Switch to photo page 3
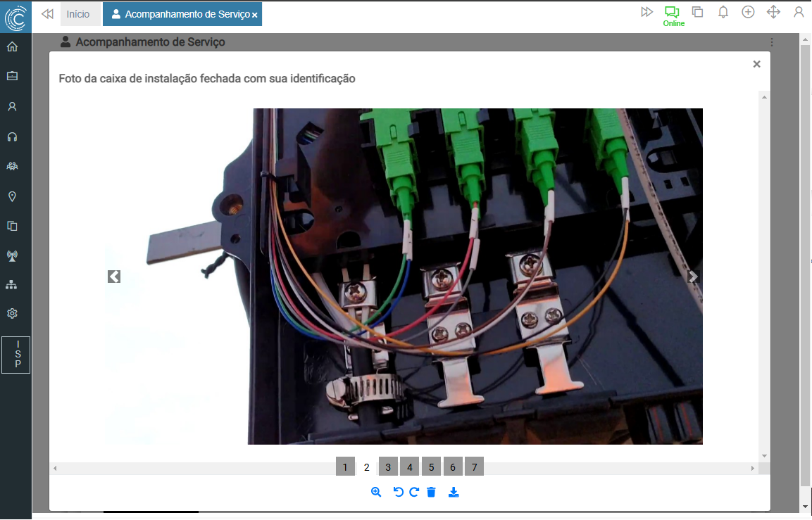This screenshot has width=812, height=520. [388, 467]
